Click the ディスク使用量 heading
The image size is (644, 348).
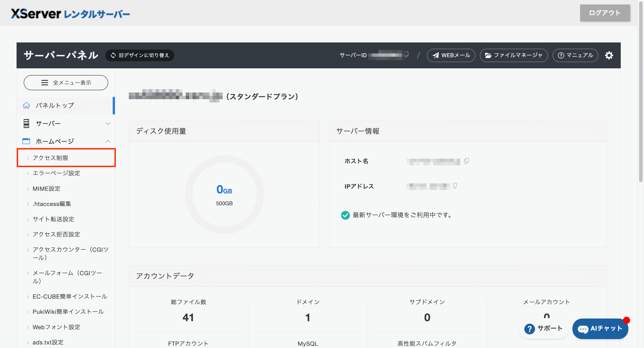[x=161, y=131]
